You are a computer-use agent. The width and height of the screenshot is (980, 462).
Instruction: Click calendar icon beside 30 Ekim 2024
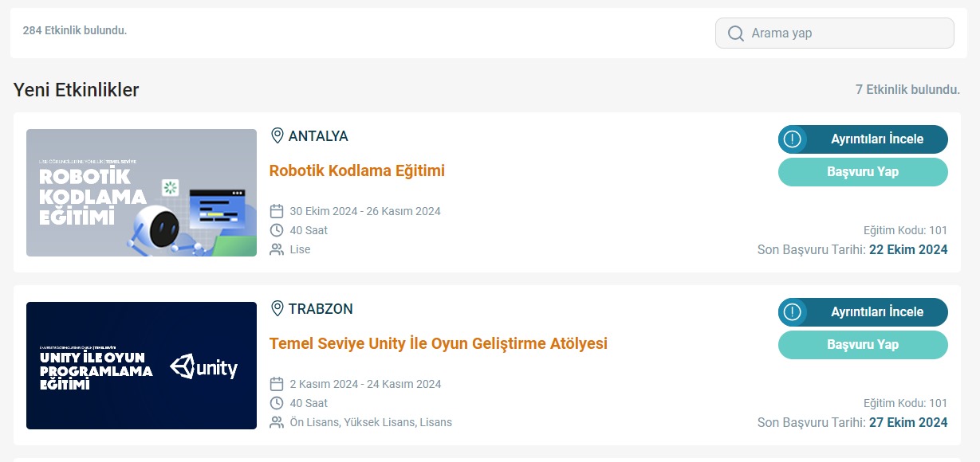(277, 211)
